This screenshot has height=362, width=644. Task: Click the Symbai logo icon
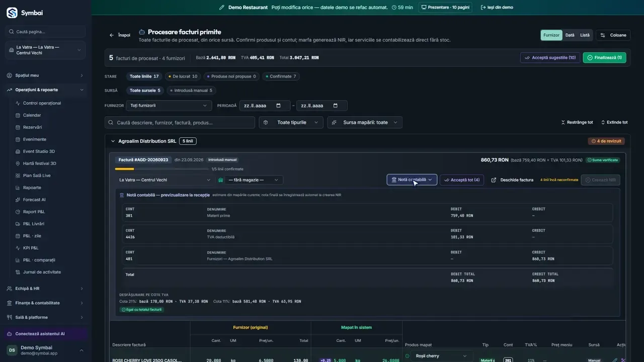[12, 13]
